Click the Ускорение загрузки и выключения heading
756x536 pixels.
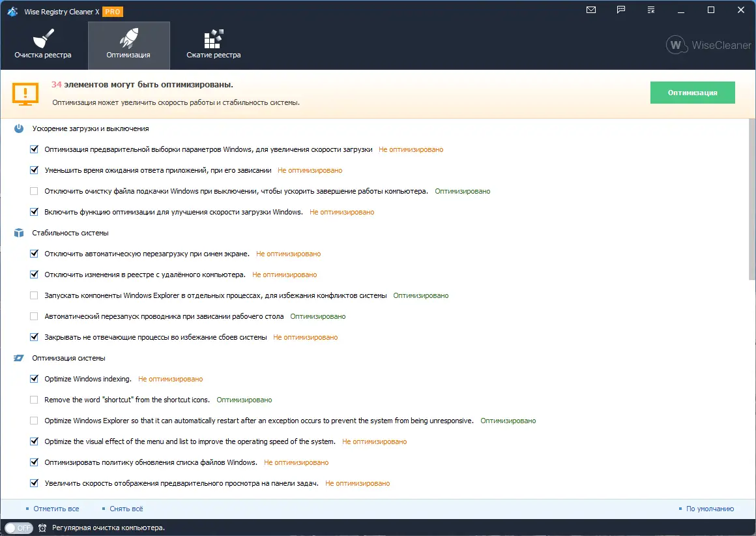click(x=91, y=128)
